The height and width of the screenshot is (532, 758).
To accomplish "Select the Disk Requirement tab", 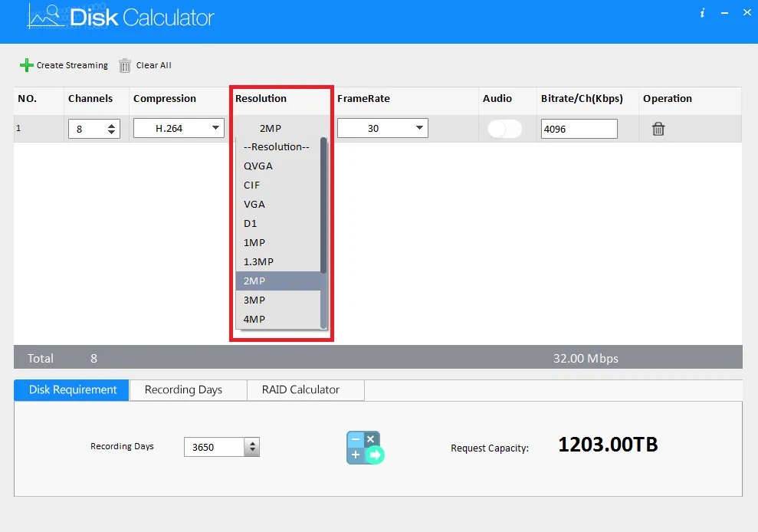I will pyautogui.click(x=73, y=389).
